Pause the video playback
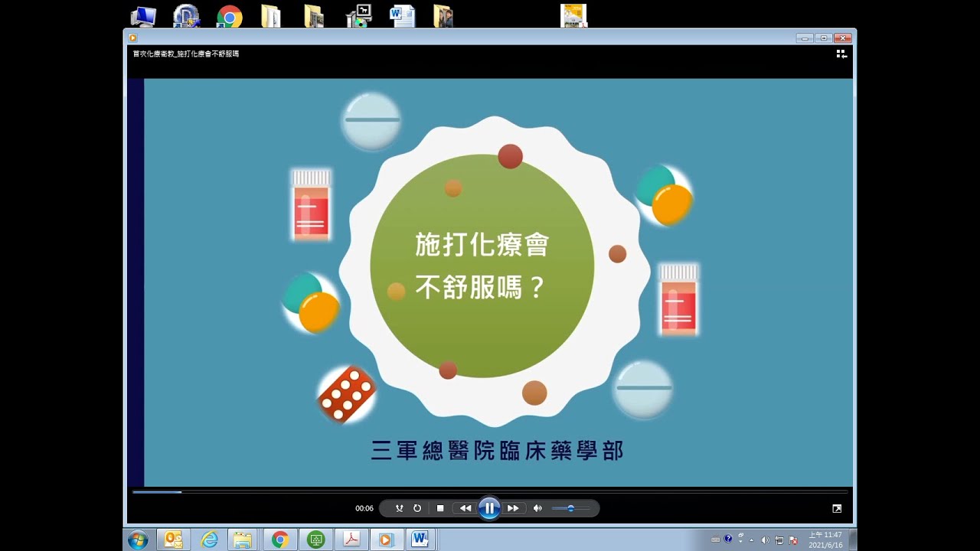Image resolution: width=980 pixels, height=551 pixels. point(489,508)
